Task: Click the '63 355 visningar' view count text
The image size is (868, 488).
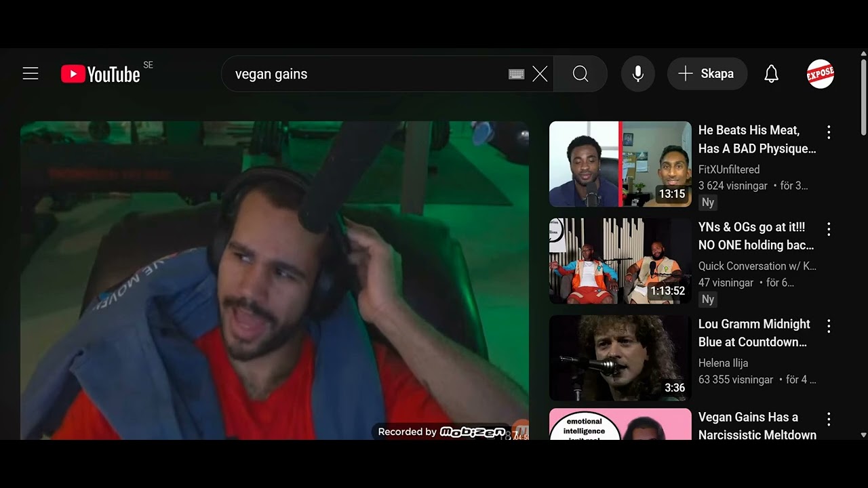Action: coord(736,380)
